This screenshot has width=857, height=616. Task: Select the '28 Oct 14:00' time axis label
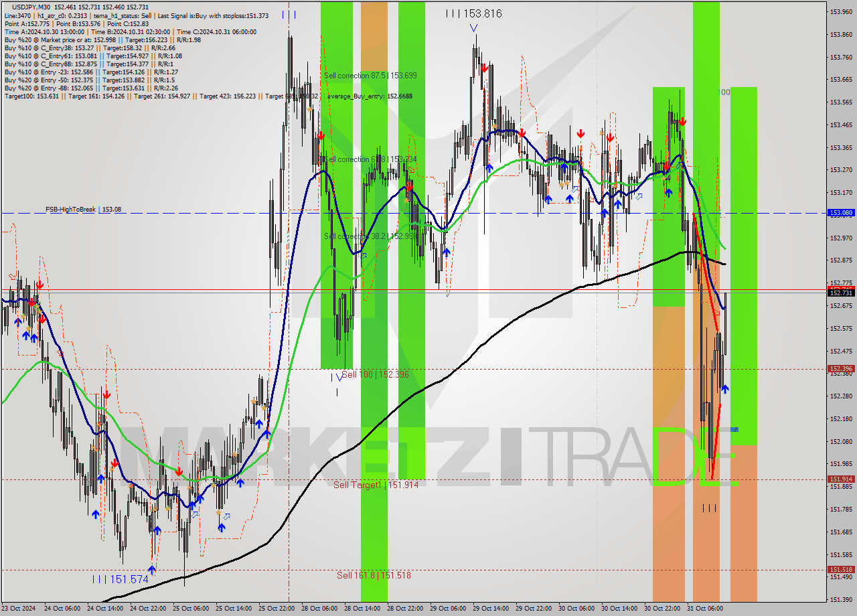pyautogui.click(x=361, y=609)
